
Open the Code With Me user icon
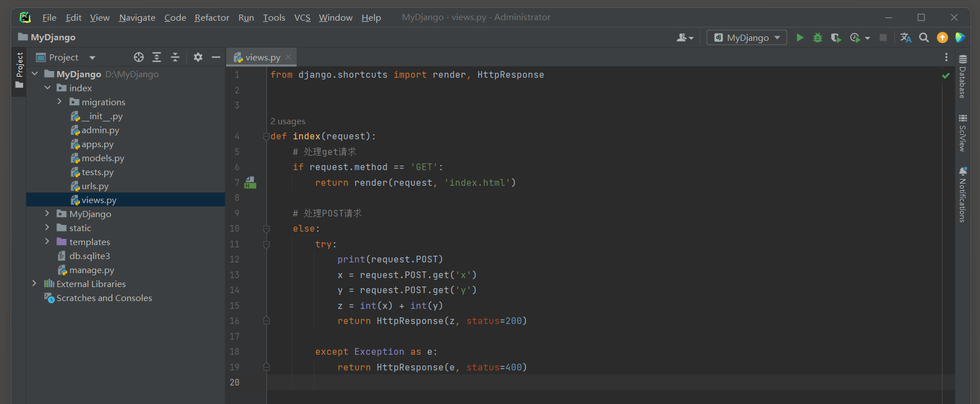(x=682, y=37)
